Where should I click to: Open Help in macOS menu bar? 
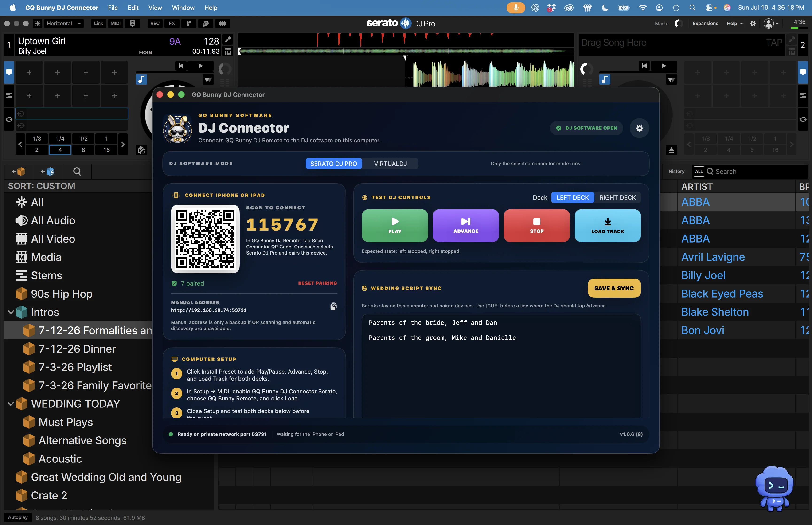click(211, 8)
